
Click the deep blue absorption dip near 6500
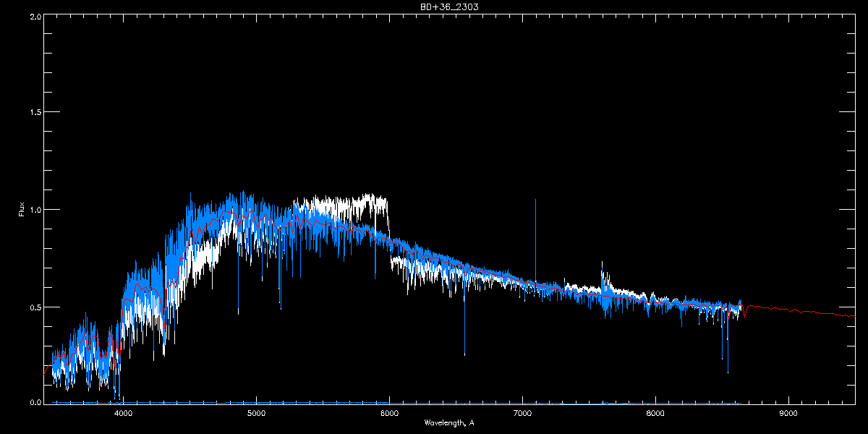(464, 318)
